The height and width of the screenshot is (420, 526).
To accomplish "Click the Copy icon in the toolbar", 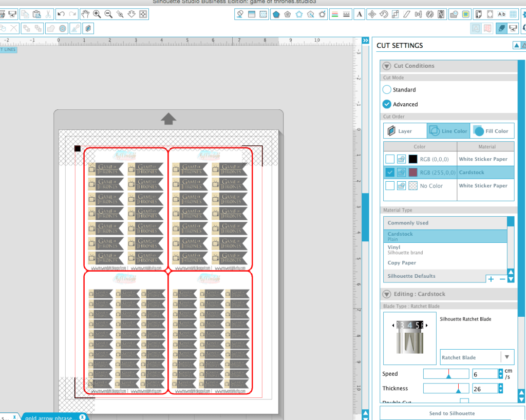I will 25,14.
